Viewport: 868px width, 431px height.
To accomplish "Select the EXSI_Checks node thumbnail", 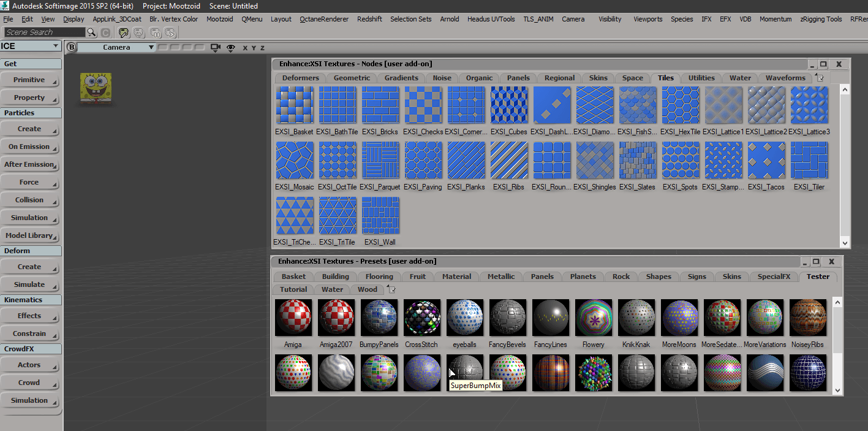I will click(423, 105).
